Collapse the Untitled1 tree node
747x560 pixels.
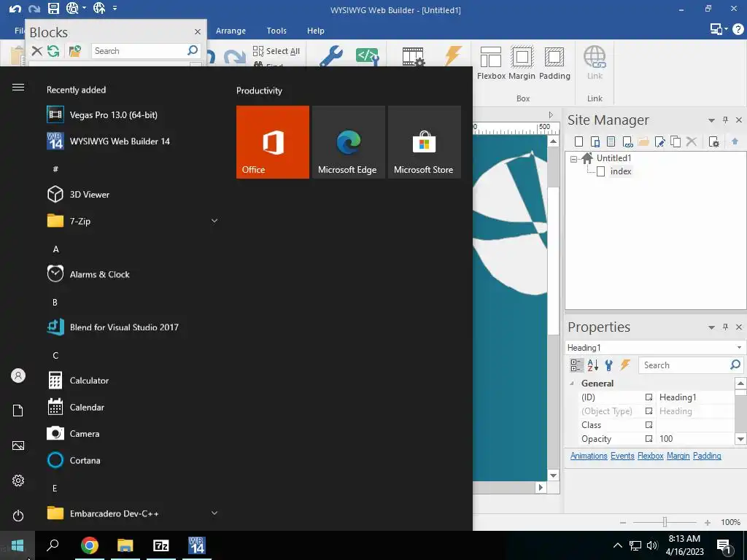(574, 159)
